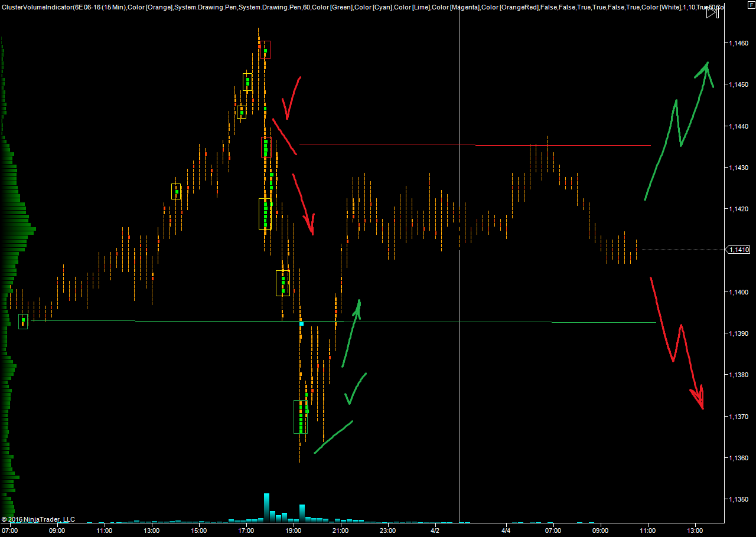Click the 1,1360 price axis label
Image resolution: width=756 pixels, height=537 pixels.
coord(738,458)
